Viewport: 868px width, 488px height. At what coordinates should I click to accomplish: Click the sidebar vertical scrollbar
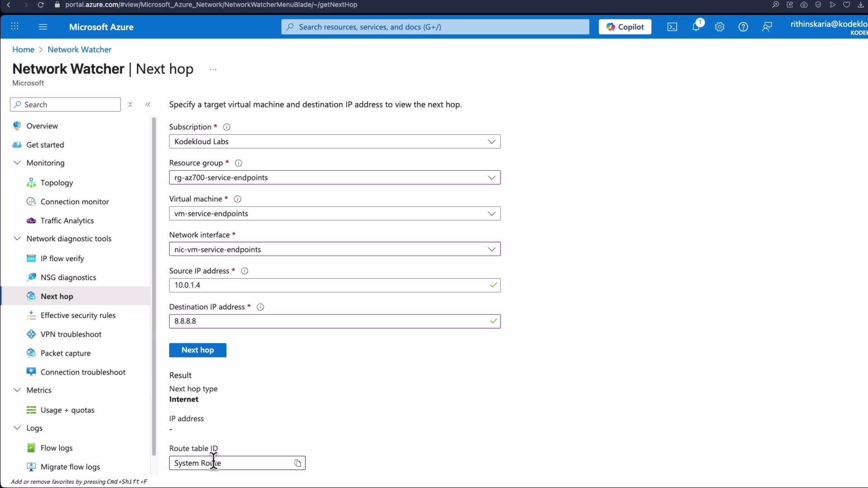tap(154, 286)
